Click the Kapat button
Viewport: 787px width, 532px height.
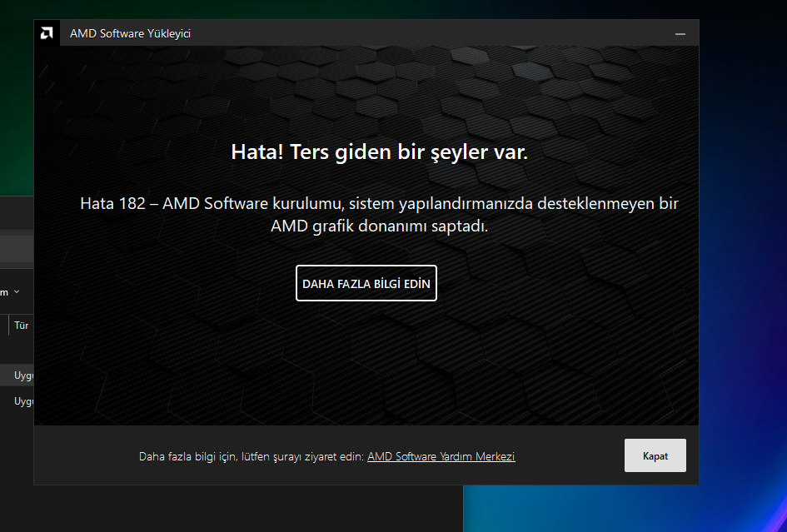pos(655,455)
